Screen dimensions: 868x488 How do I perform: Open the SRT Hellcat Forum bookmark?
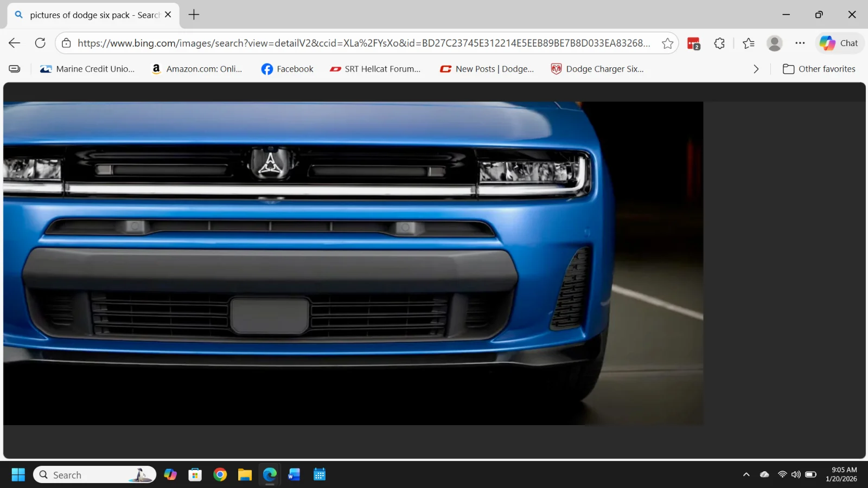click(x=375, y=69)
